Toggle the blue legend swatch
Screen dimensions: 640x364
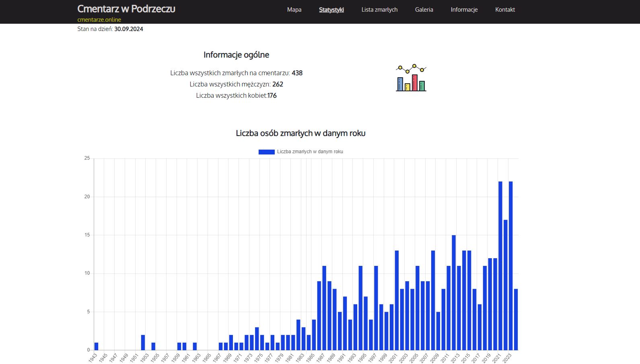click(266, 152)
